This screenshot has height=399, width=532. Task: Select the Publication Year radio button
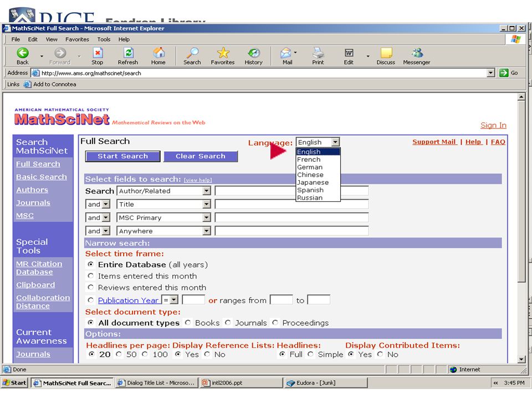coord(90,300)
